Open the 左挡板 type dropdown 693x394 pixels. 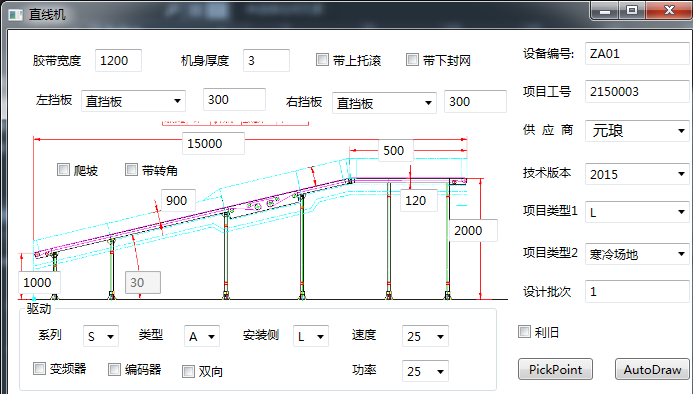click(133, 101)
